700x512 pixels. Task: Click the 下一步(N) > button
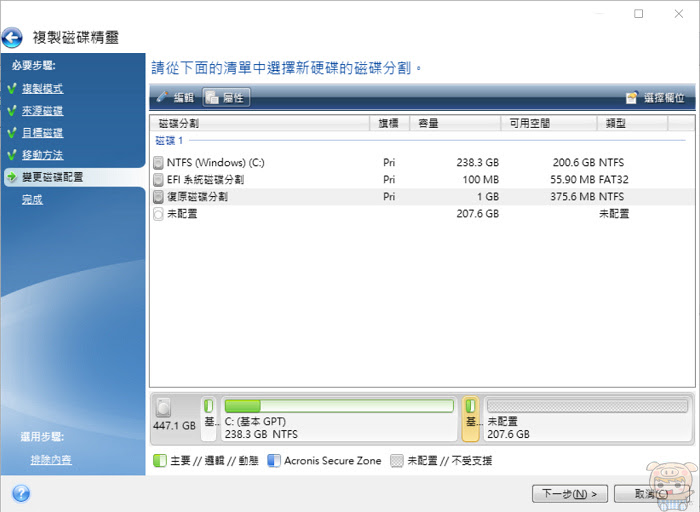(x=570, y=494)
